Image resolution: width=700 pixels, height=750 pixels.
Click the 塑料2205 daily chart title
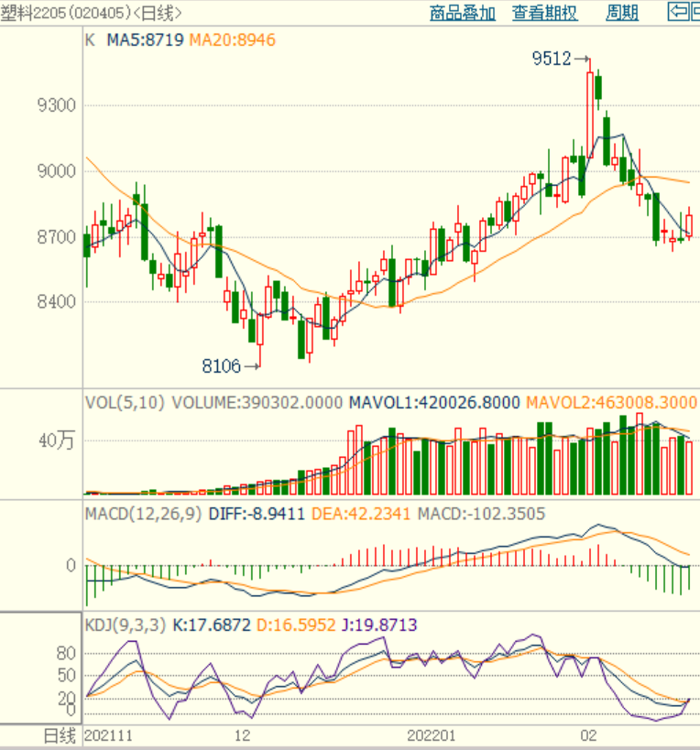click(x=92, y=13)
